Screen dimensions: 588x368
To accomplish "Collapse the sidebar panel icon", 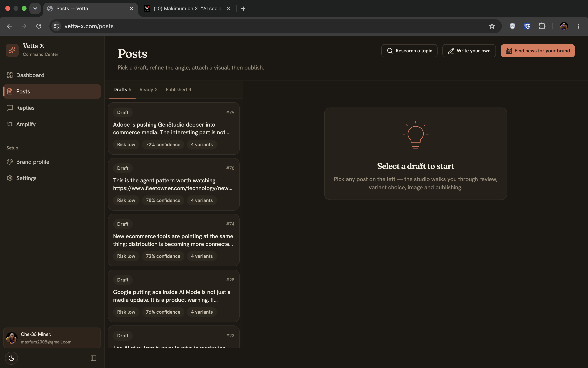I will (x=94, y=358).
